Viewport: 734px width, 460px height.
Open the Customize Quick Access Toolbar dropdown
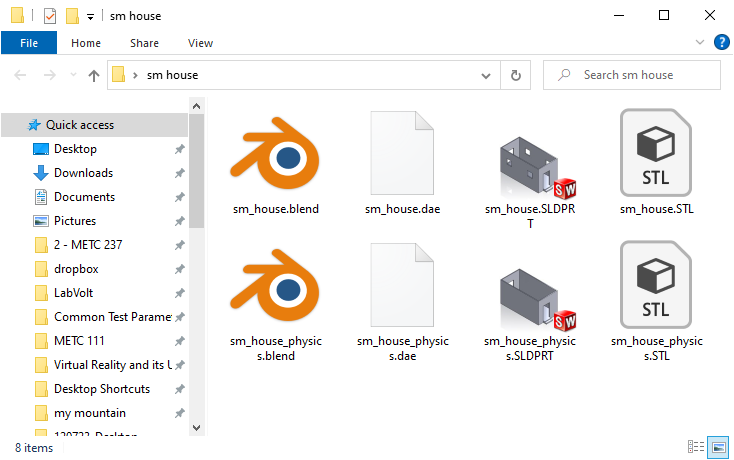(x=90, y=17)
